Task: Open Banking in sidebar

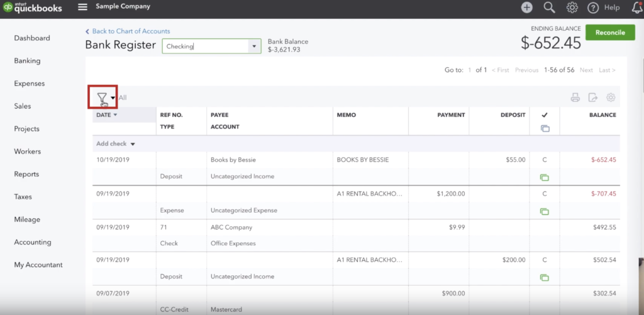Action: (27, 61)
